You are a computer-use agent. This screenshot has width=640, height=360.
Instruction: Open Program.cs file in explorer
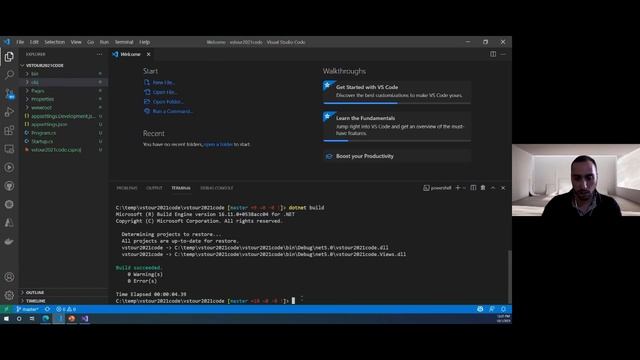(x=44, y=133)
